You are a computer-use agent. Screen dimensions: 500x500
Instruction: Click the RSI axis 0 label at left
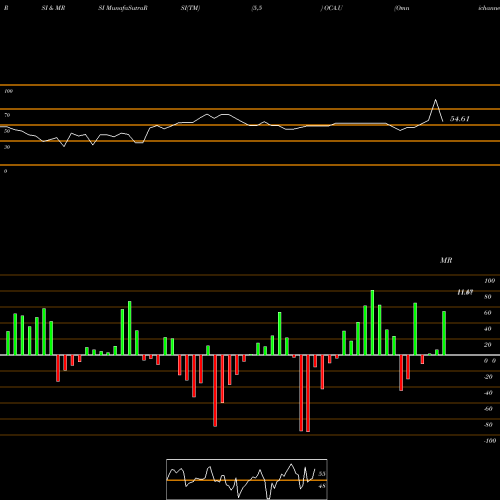(x=5, y=171)
